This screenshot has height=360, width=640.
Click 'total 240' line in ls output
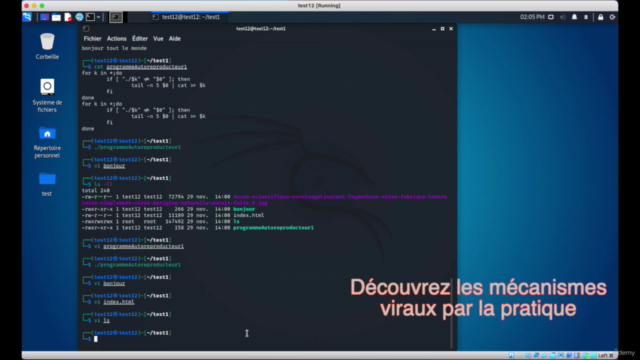tap(96, 191)
